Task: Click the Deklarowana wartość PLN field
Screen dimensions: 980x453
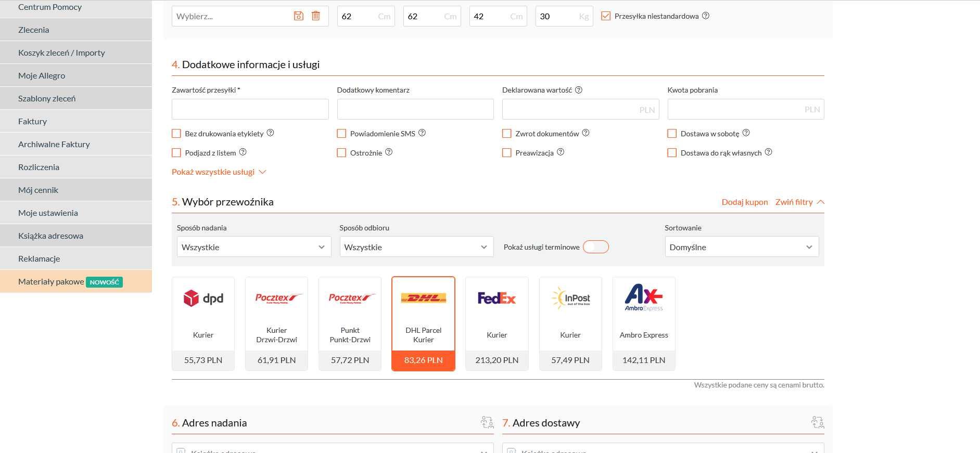Action: click(581, 109)
